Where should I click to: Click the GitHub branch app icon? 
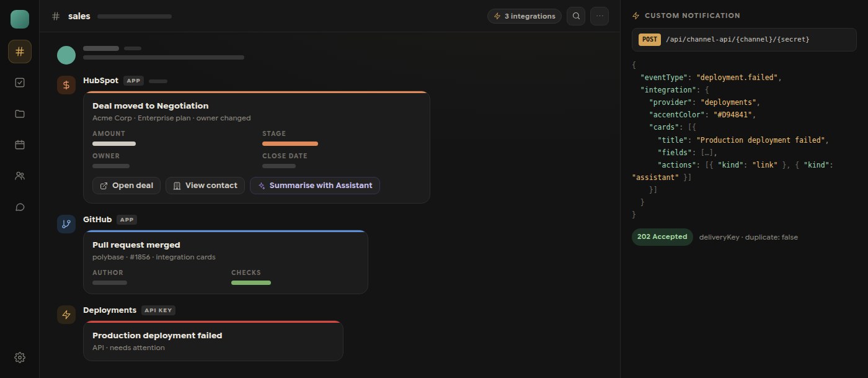pos(66,224)
